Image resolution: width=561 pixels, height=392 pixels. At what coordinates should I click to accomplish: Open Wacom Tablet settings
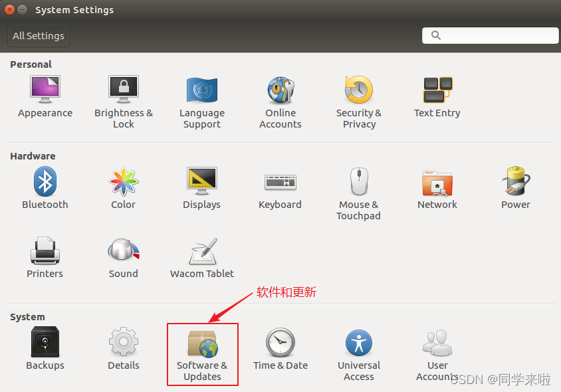202,258
